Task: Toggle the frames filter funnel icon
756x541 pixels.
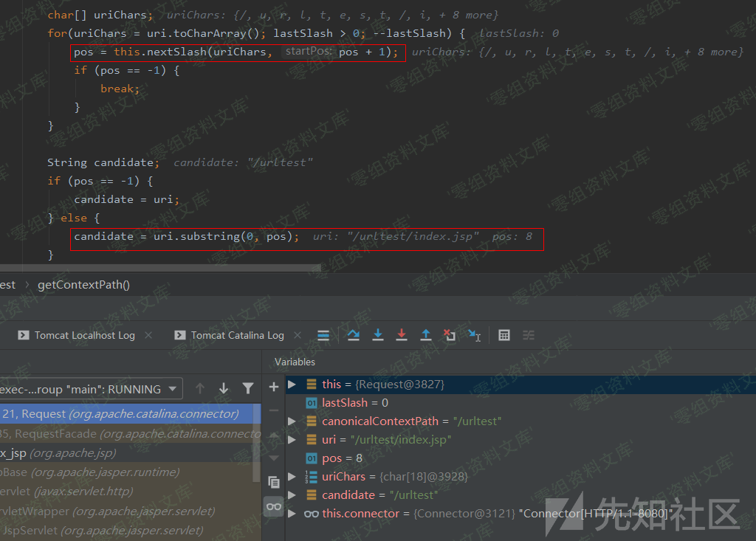Action: pos(248,388)
